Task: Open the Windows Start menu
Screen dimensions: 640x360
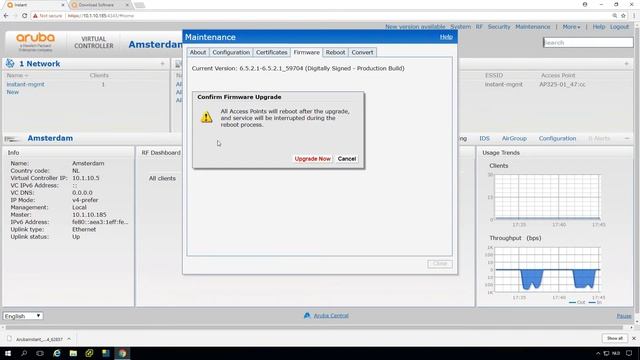Action: pyautogui.click(x=8, y=353)
